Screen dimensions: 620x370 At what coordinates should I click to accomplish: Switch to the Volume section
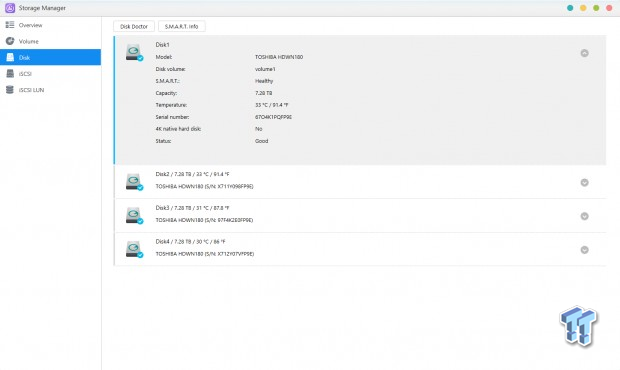coord(50,41)
